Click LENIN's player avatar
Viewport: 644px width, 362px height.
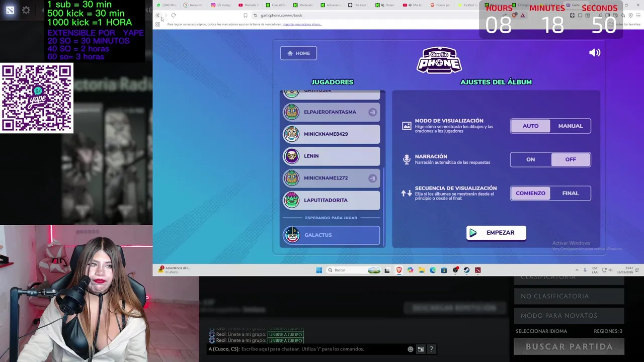click(x=292, y=156)
